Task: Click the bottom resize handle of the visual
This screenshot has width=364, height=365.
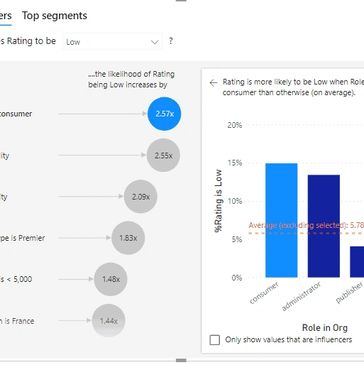Action: click(x=181, y=360)
